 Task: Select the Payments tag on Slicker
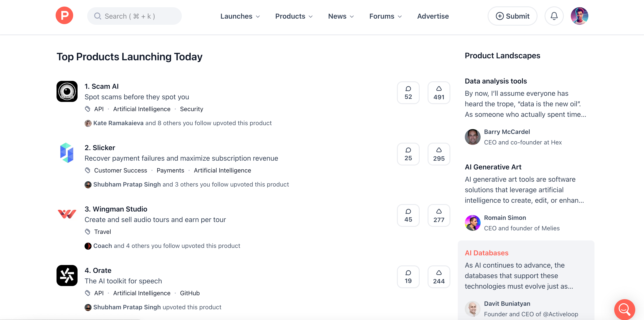pyautogui.click(x=170, y=170)
